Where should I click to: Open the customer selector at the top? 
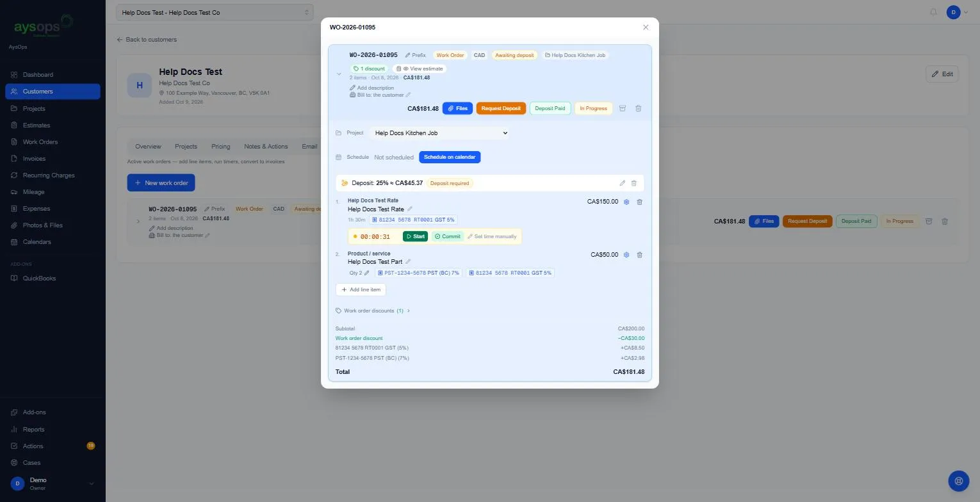click(215, 12)
